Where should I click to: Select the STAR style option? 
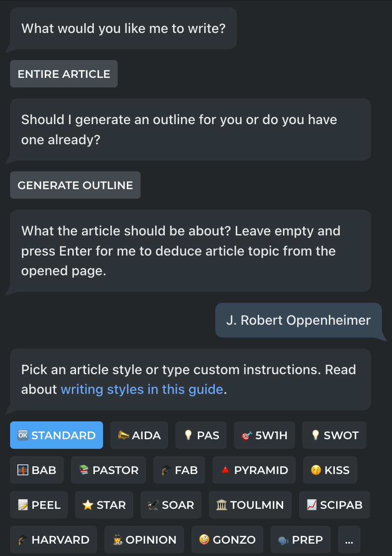pos(104,505)
